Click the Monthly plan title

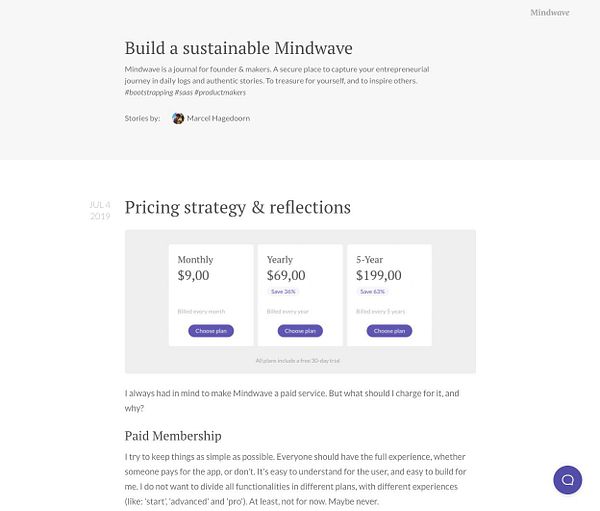point(195,260)
